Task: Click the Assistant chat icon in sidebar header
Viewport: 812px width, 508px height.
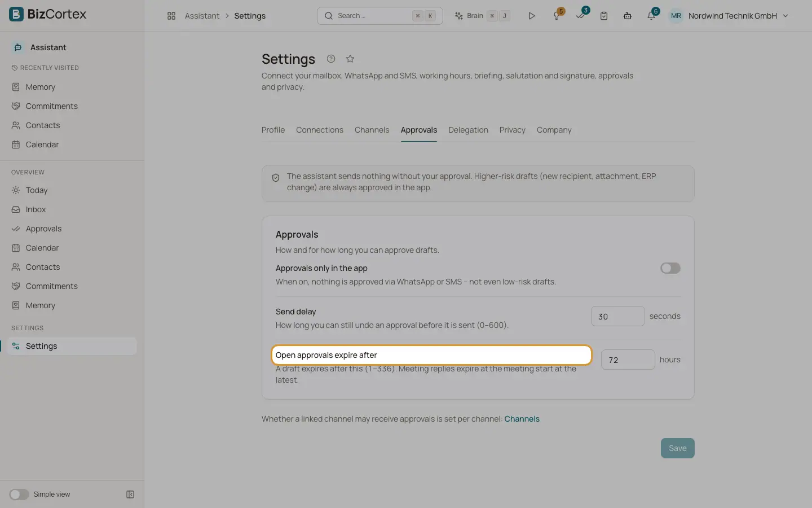Action: pos(18,47)
